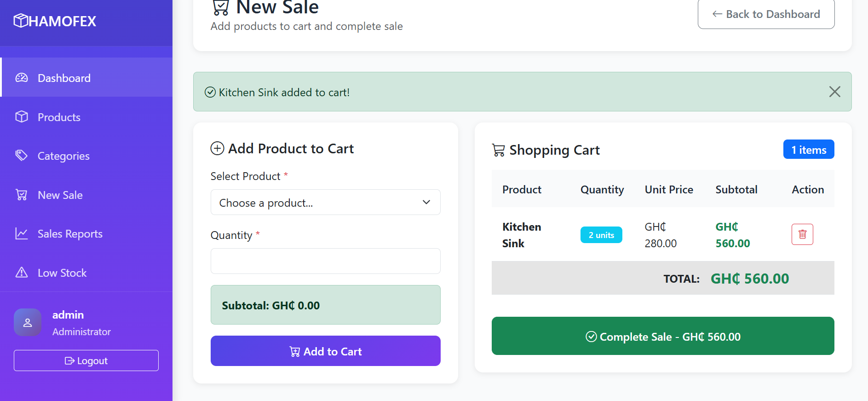Click the admin user avatar
The height and width of the screenshot is (401, 868).
click(28, 322)
